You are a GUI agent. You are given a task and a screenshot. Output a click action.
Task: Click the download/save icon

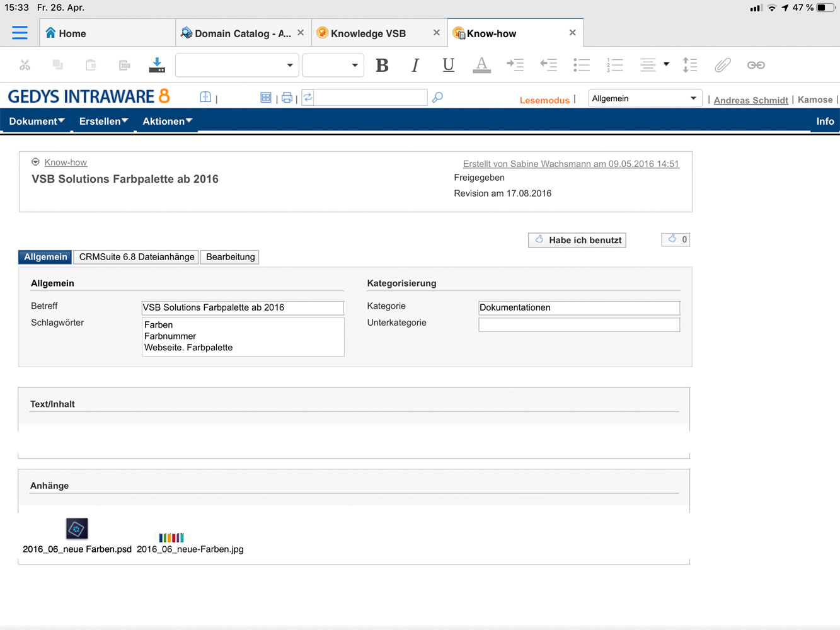pyautogui.click(x=157, y=65)
